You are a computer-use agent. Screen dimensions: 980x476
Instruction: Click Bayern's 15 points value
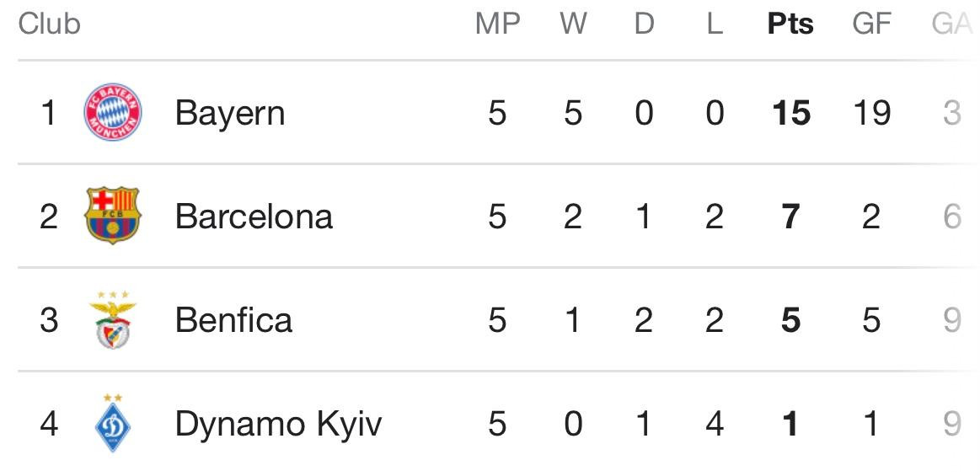[790, 113]
